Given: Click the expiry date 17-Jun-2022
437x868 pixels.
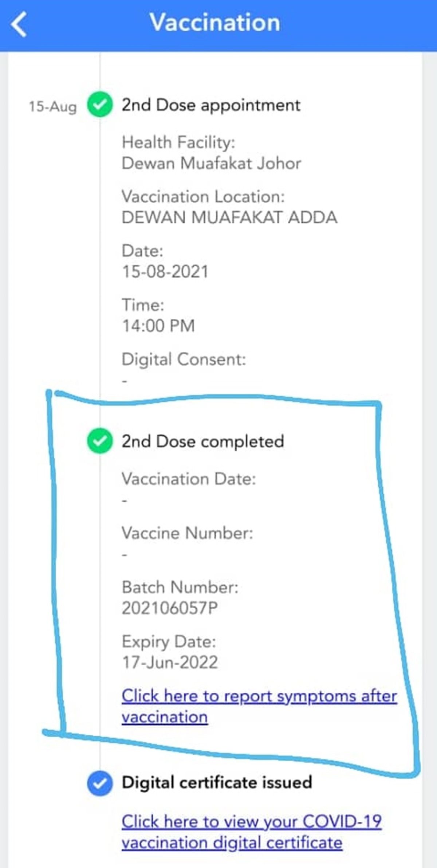Looking at the screenshot, I should tap(170, 662).
